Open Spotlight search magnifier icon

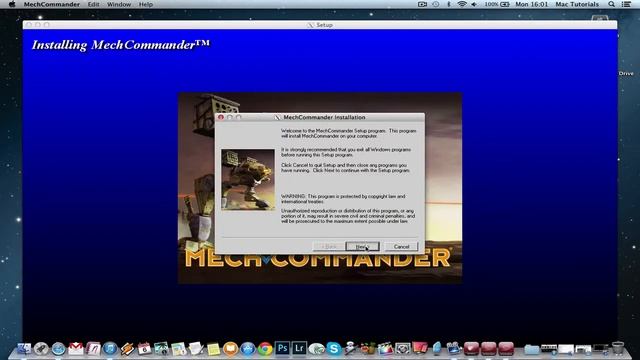611,4
